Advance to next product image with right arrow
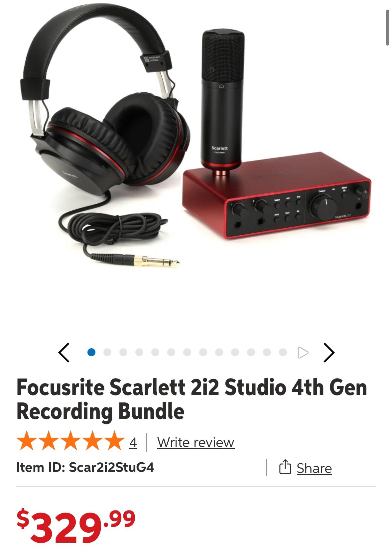The width and height of the screenshot is (392, 552). click(329, 352)
